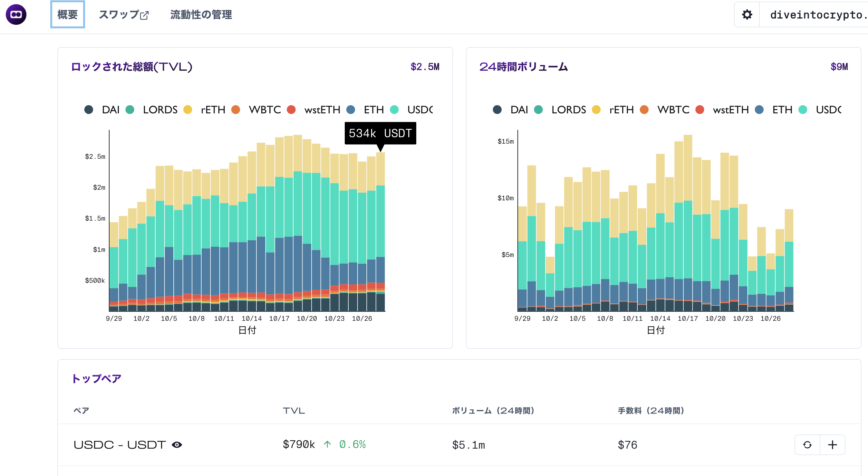
Task: Click the plus icon to add liquidity
Action: coord(832,445)
